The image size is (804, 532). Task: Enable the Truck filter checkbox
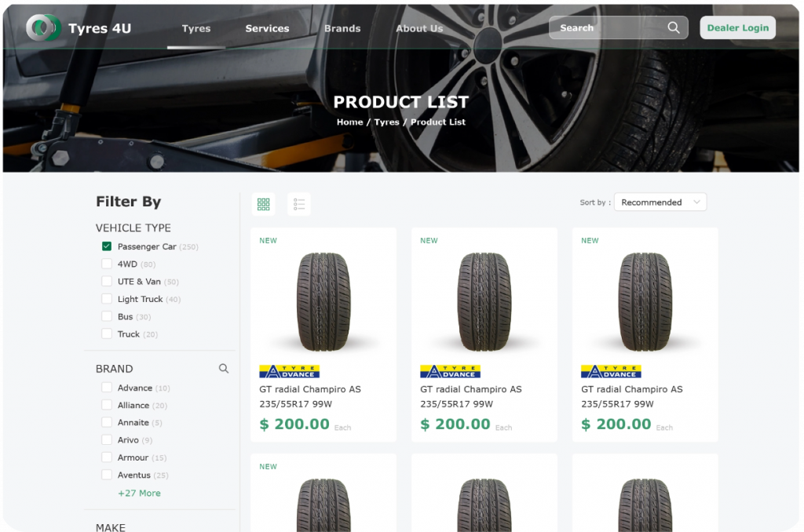(x=107, y=333)
